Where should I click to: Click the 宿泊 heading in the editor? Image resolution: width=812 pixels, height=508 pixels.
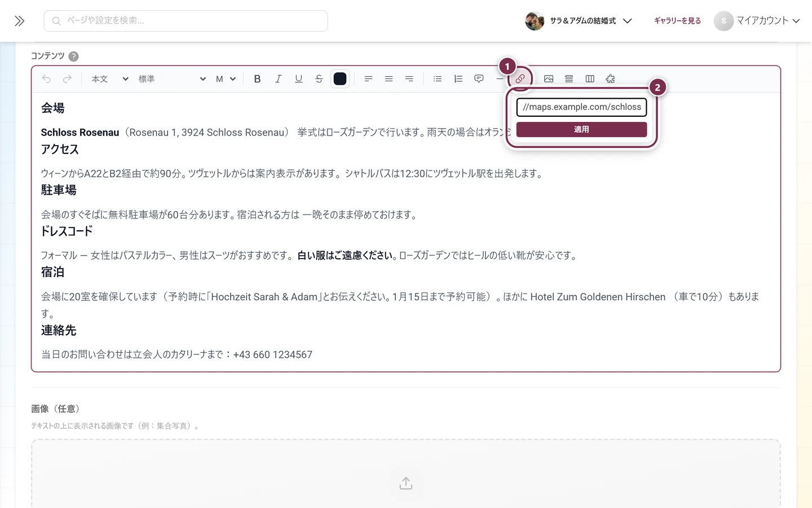coord(52,272)
